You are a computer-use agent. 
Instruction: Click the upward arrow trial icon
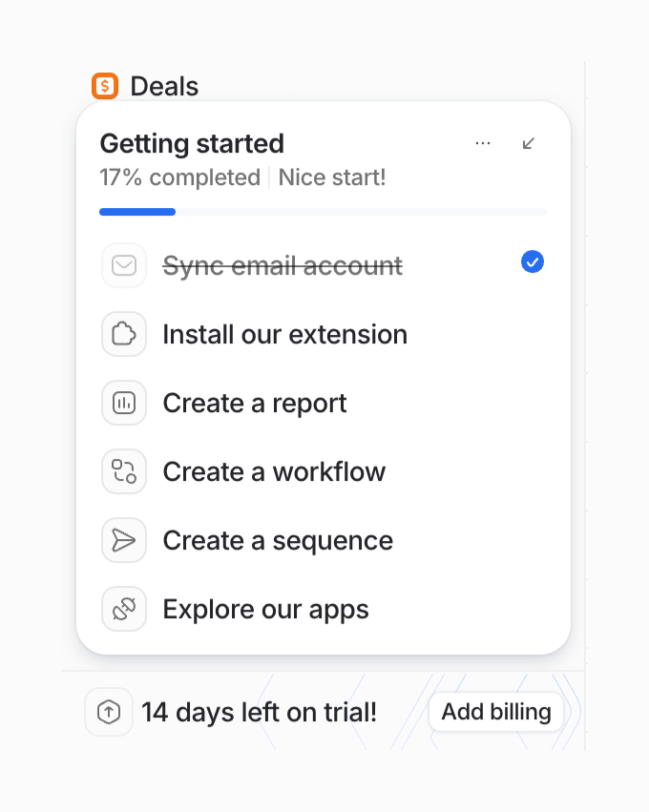point(109,712)
